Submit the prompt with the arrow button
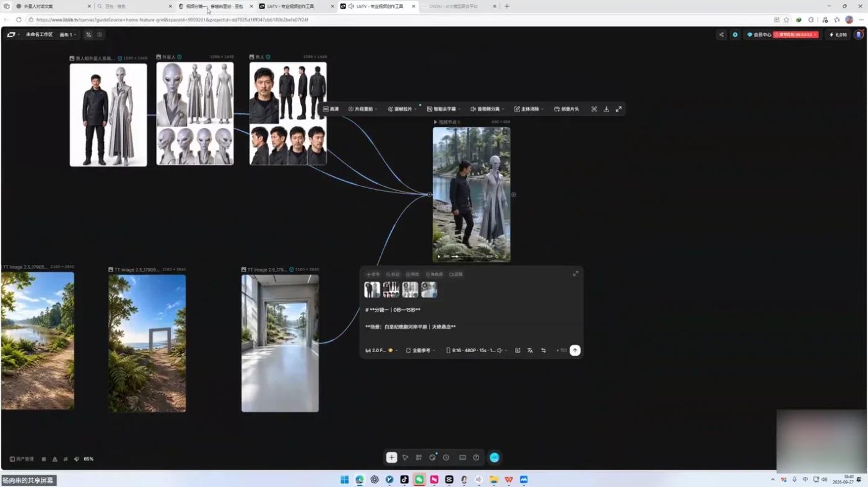Screen dimensions: 868x487 coord(575,350)
